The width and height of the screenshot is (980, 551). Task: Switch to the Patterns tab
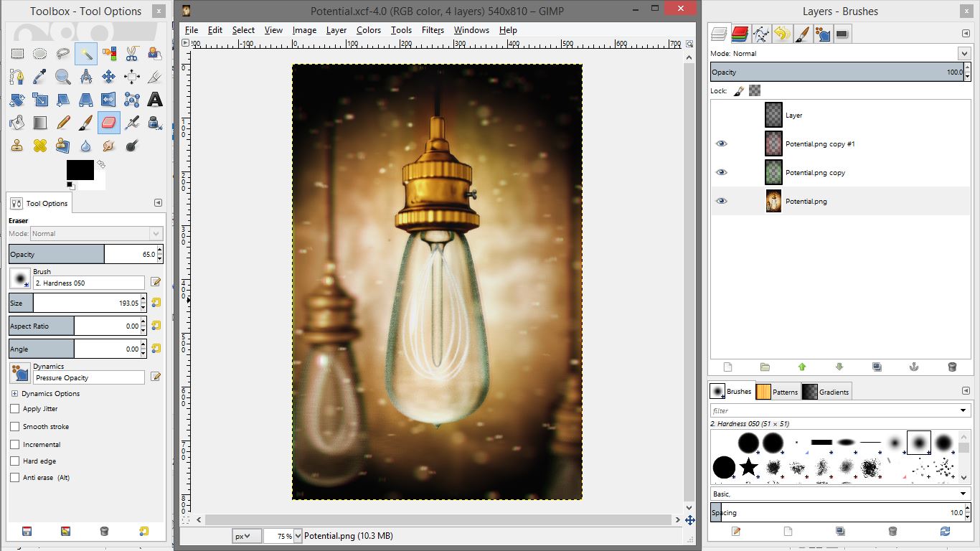tap(778, 392)
